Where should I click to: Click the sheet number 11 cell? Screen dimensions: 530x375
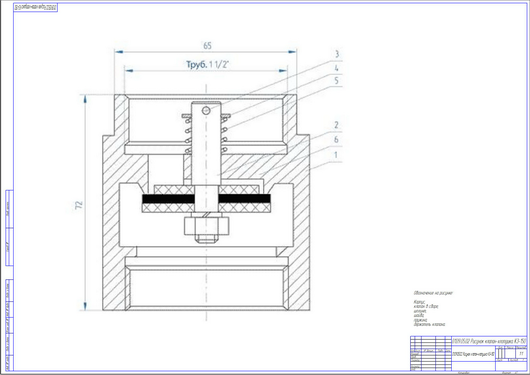click(521, 353)
